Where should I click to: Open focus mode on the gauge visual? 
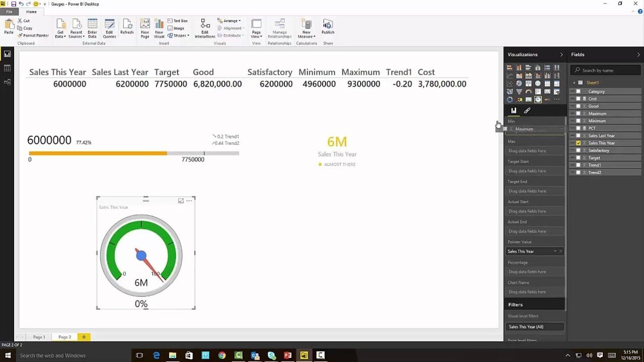click(181, 201)
